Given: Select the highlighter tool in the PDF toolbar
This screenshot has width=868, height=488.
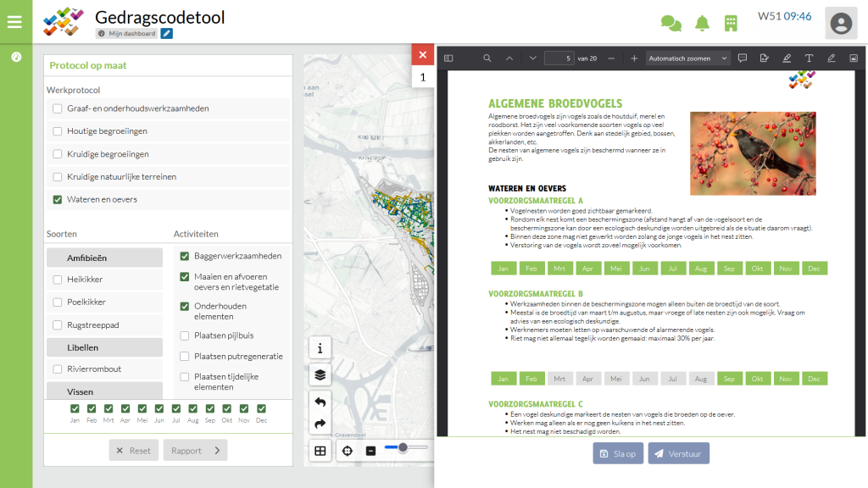Looking at the screenshot, I should coord(787,58).
